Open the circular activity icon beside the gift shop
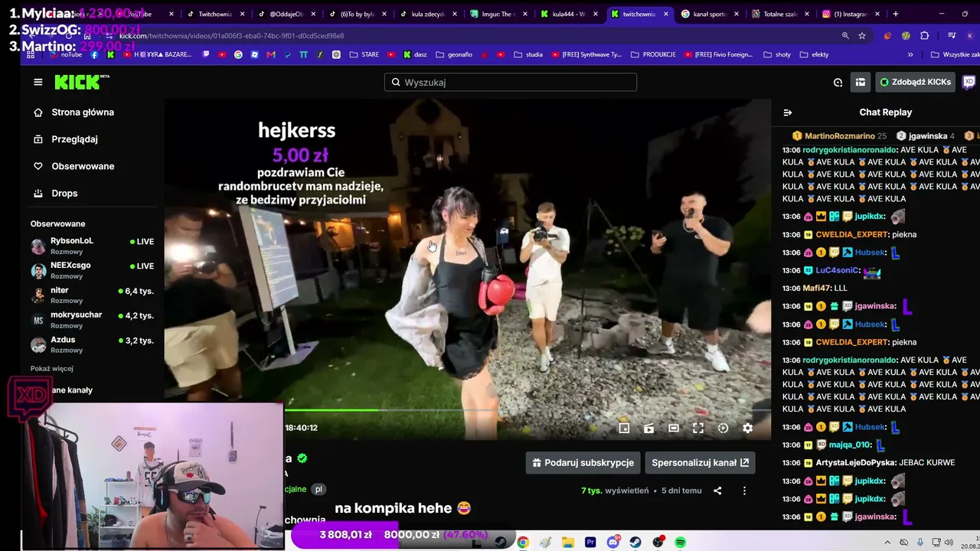 (x=838, y=82)
